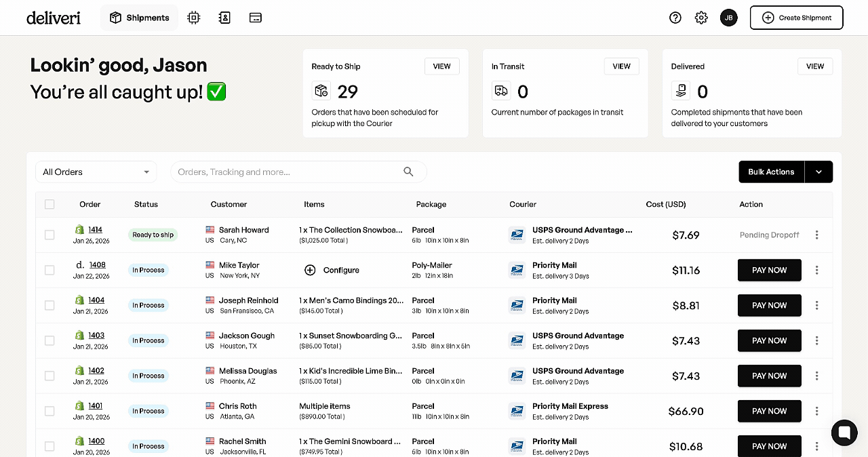Open settings gear icon in header
Viewport: 868px width, 457px height.
click(701, 18)
